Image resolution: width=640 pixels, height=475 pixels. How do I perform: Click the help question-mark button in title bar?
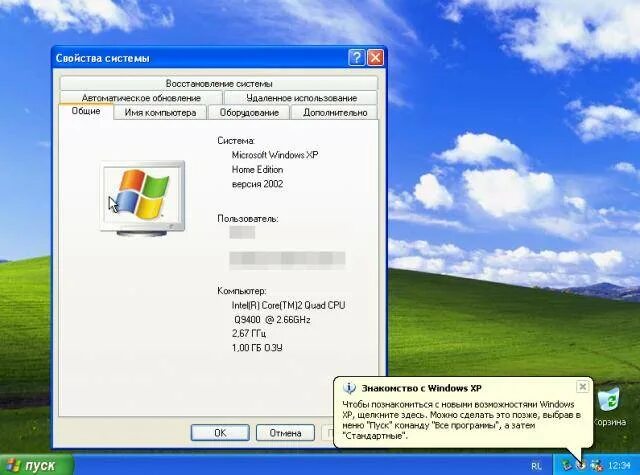[357, 58]
